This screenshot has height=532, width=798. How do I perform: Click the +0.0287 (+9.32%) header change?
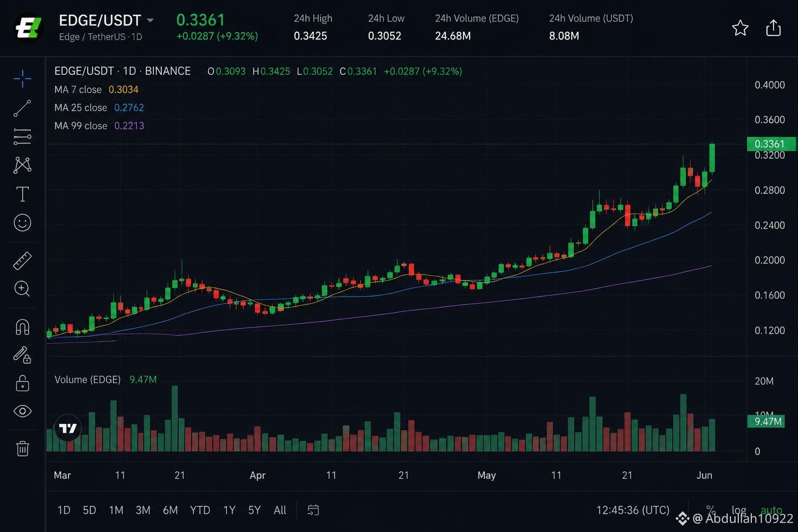pyautogui.click(x=217, y=36)
